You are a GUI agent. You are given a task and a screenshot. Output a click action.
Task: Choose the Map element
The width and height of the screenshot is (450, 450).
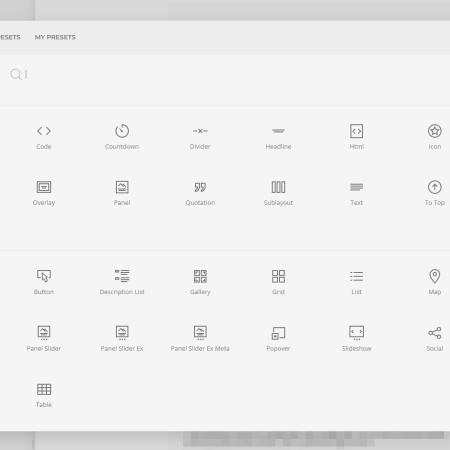[435, 282]
